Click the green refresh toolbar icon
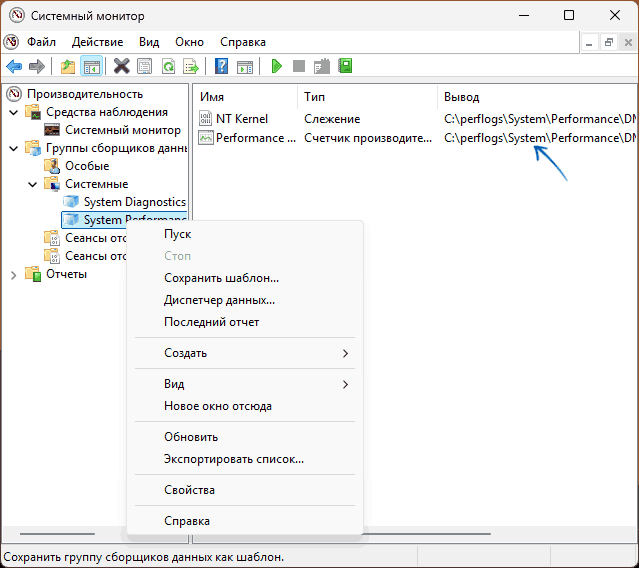Viewport: 639px width, 568px height. 168,66
